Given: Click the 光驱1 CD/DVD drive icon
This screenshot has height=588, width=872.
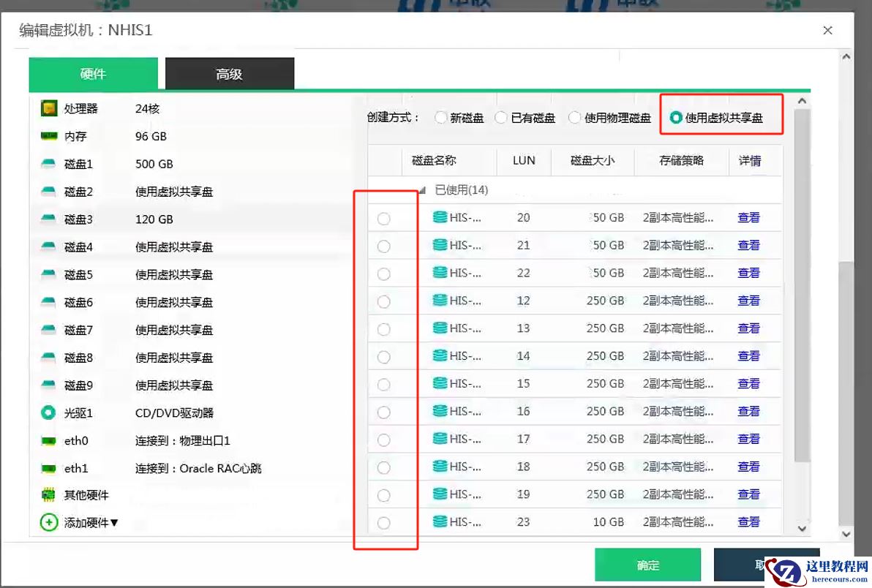Looking at the screenshot, I should point(48,413).
